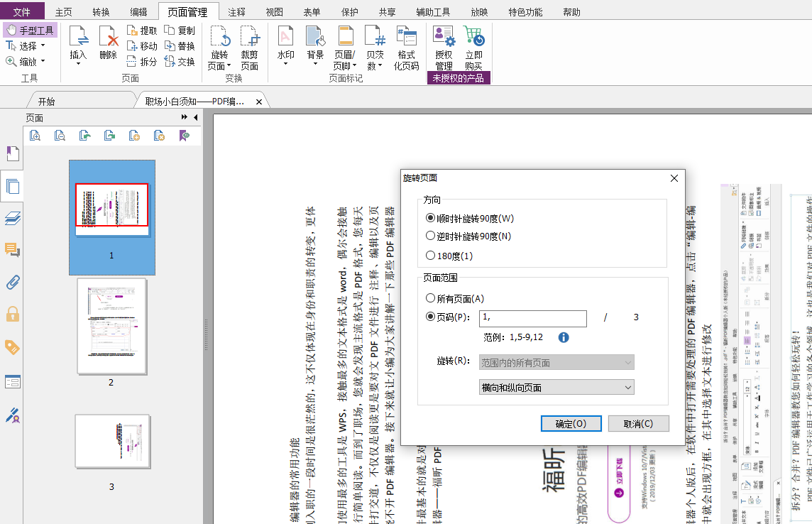Select the 180度 rotation option

coord(430,256)
